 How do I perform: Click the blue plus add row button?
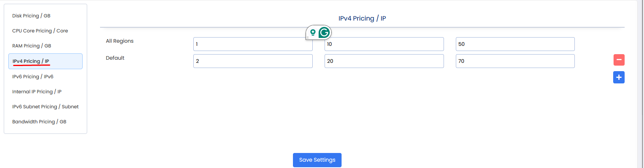(619, 77)
